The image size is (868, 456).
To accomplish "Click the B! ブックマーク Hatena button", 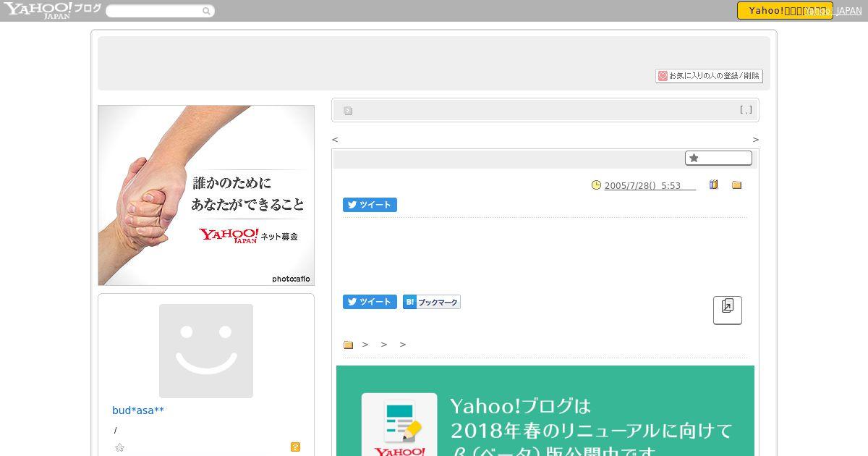I will (431, 302).
